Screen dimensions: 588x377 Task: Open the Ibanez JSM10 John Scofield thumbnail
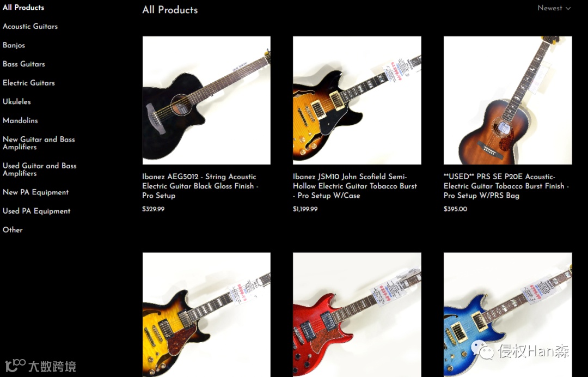tap(357, 100)
